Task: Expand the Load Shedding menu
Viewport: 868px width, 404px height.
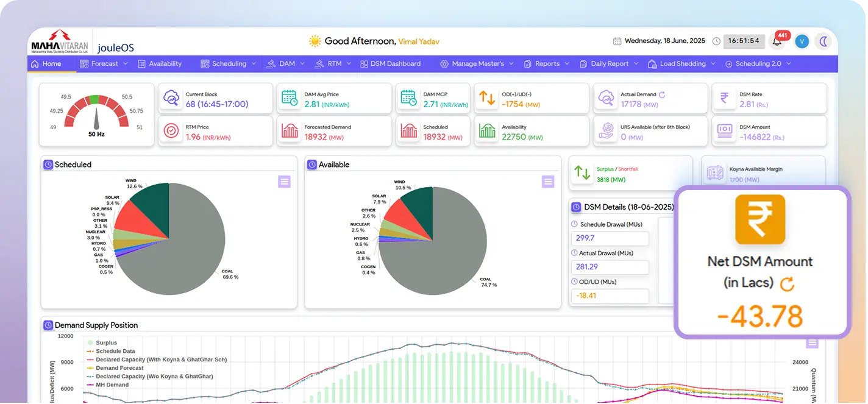Action: (x=683, y=63)
